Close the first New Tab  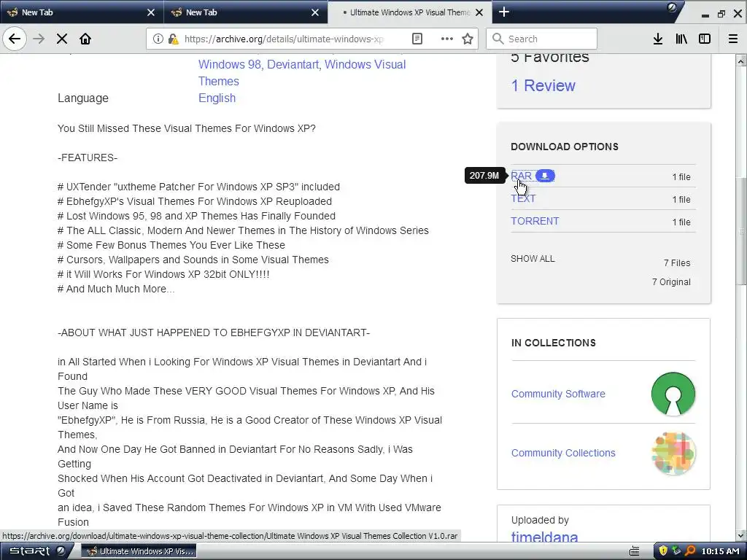(150, 12)
